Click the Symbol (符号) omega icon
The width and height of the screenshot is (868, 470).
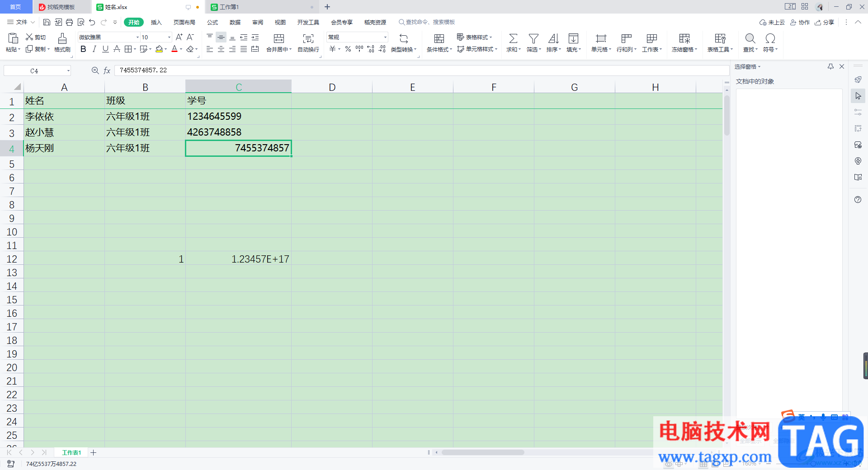(770, 38)
